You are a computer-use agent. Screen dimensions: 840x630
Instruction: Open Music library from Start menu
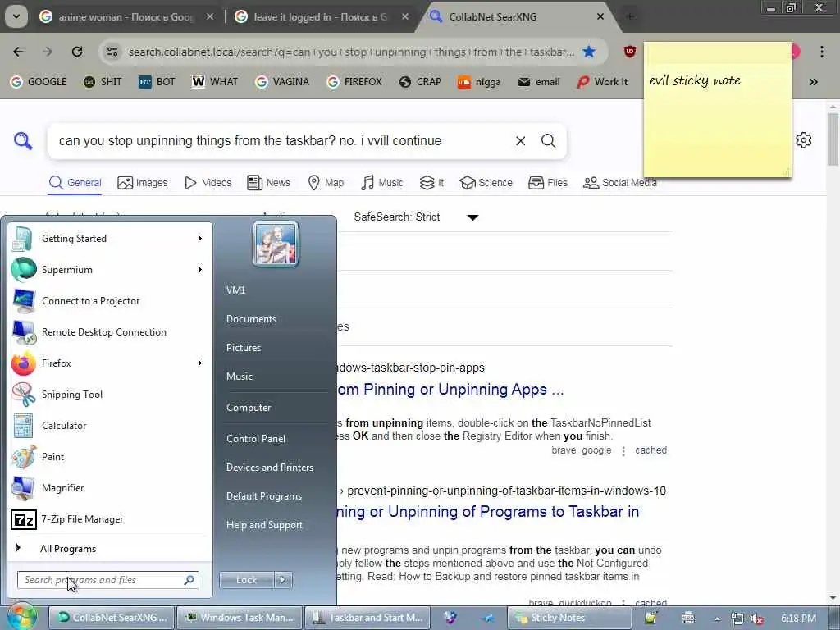point(240,376)
